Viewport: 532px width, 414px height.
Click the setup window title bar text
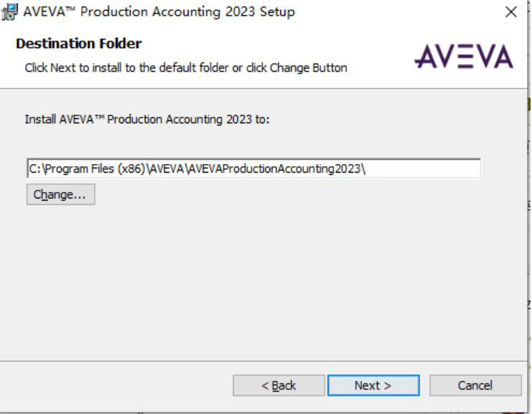158,12
